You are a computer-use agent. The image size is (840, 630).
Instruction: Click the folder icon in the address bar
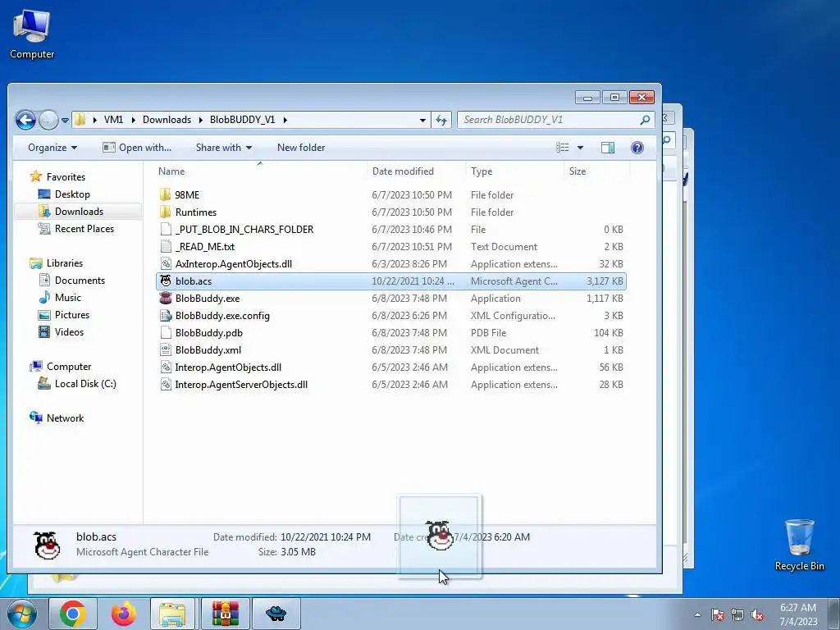(80, 120)
